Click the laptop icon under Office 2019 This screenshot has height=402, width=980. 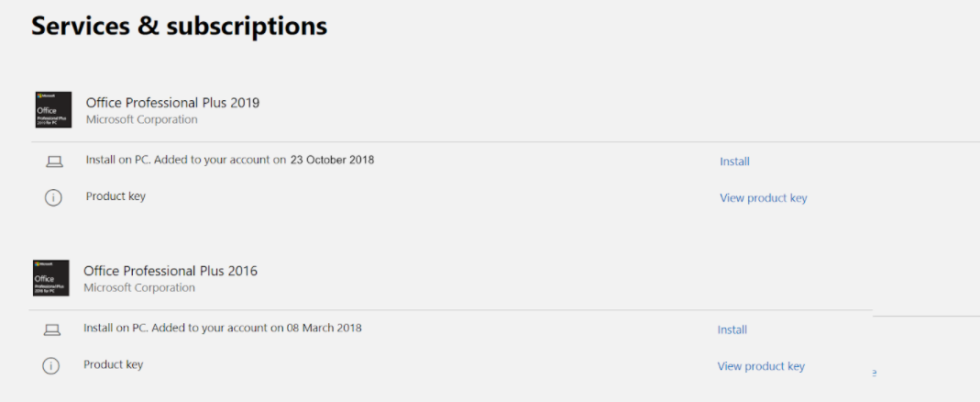coord(54,162)
